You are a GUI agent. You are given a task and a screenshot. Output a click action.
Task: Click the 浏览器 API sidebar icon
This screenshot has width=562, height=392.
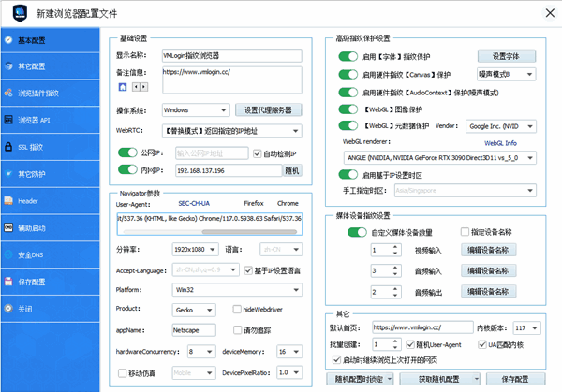[8, 121]
